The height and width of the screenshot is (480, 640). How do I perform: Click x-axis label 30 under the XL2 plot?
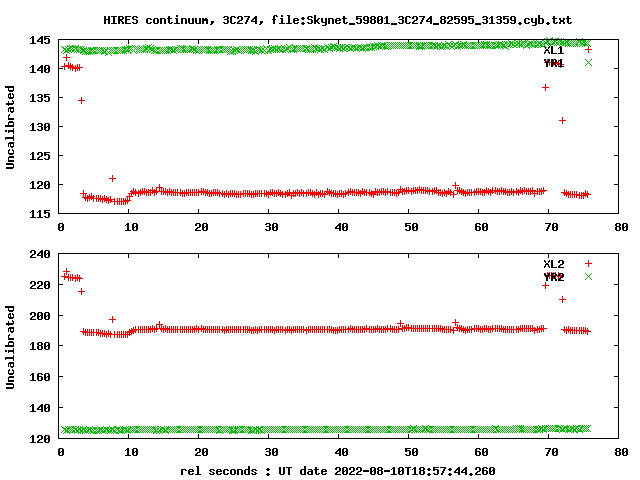271,453
